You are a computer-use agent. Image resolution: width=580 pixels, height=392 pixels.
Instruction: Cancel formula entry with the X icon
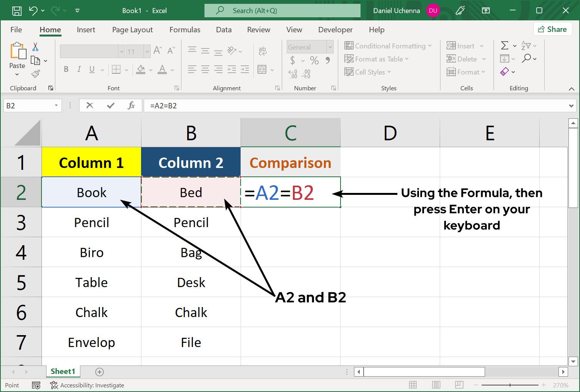tap(90, 106)
